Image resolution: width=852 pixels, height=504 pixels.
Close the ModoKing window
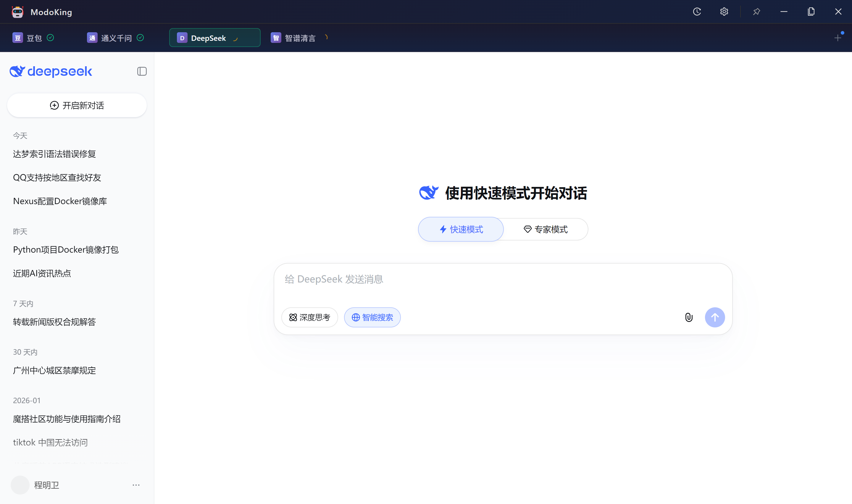click(x=838, y=12)
